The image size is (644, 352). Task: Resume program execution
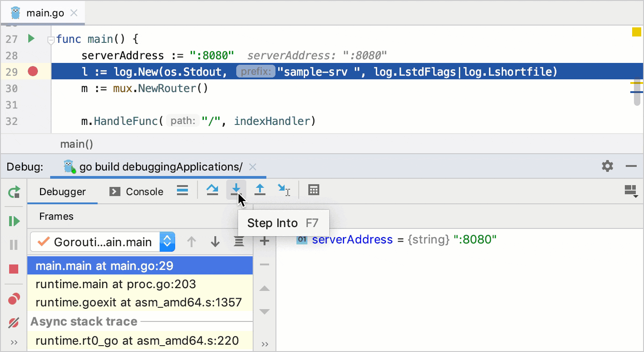click(13, 221)
